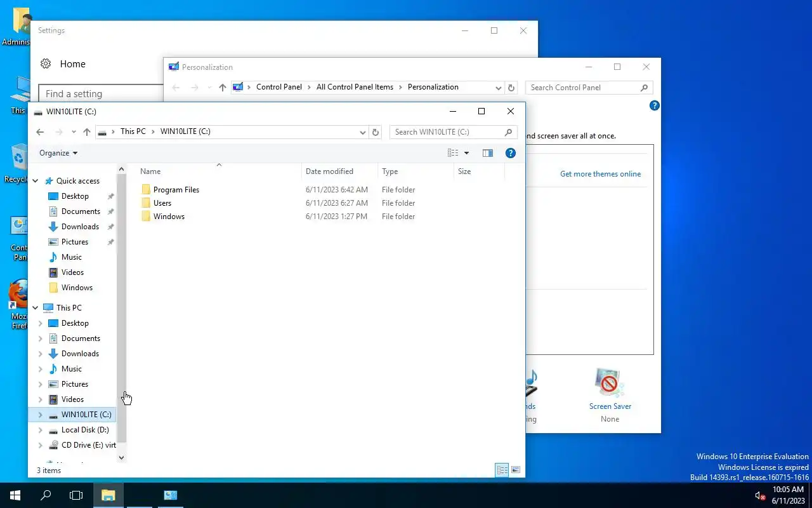Expand Music under This PC
This screenshot has height=508, width=812.
click(x=41, y=369)
